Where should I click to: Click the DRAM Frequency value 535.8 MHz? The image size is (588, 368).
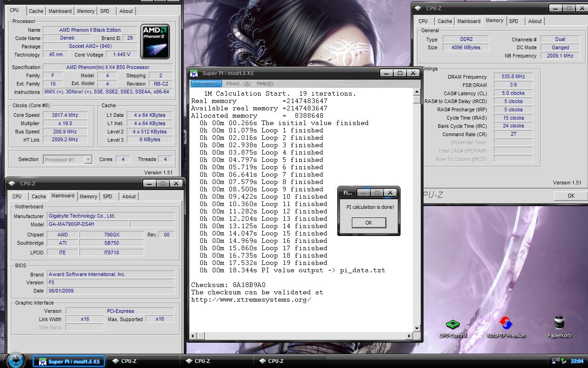point(514,76)
